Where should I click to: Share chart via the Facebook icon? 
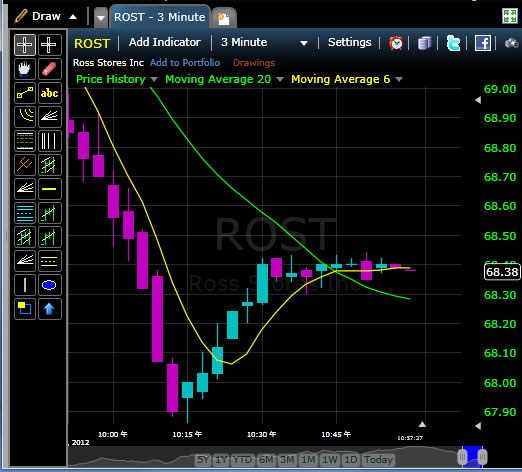coord(483,43)
